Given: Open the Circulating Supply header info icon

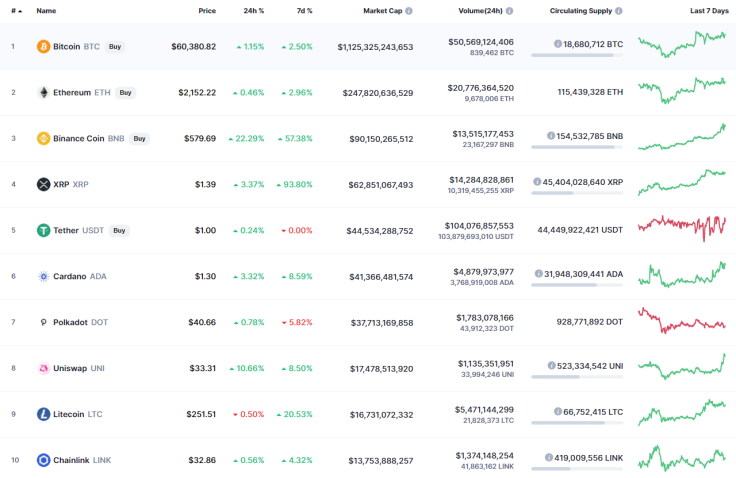Looking at the screenshot, I should [x=619, y=11].
